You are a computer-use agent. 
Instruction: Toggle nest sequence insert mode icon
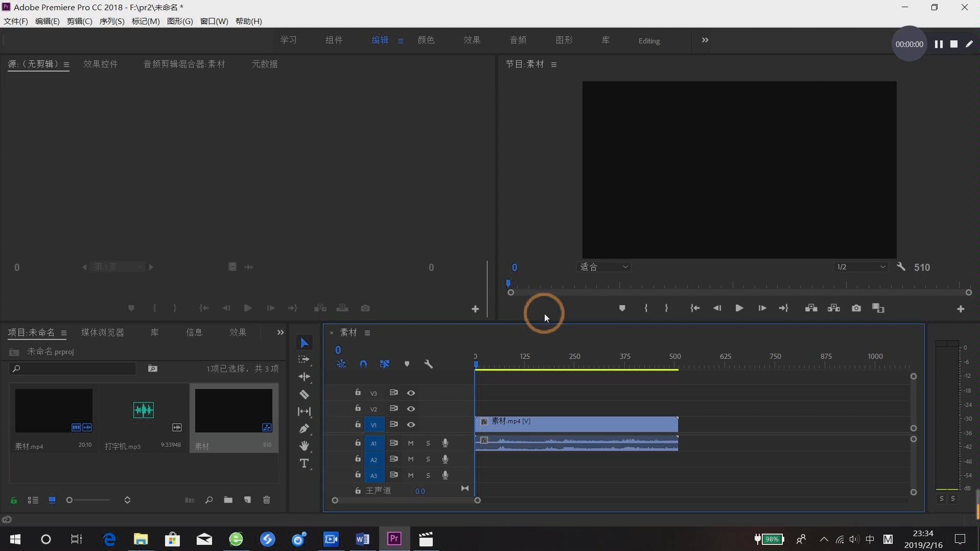[x=341, y=364]
